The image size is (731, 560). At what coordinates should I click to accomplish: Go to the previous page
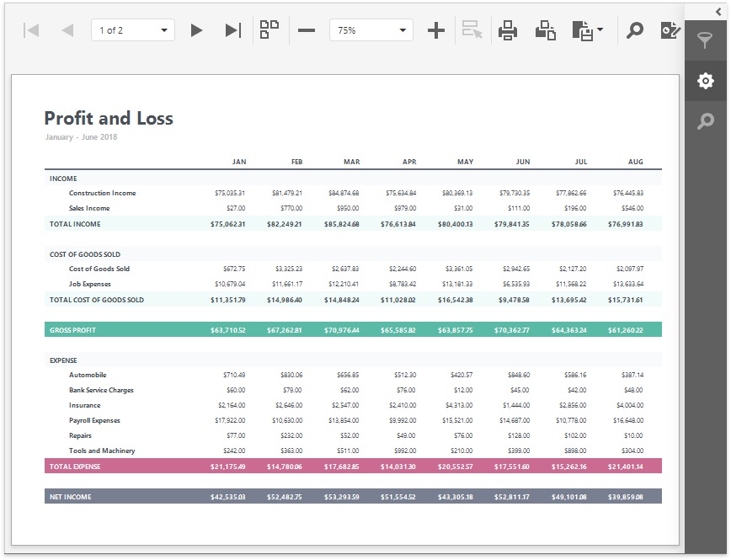tap(67, 30)
